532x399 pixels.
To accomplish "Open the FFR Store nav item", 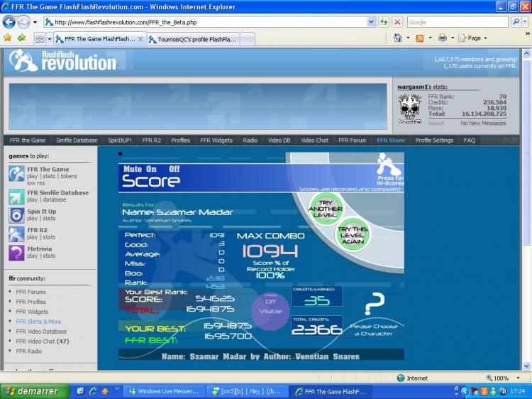I will [391, 141].
